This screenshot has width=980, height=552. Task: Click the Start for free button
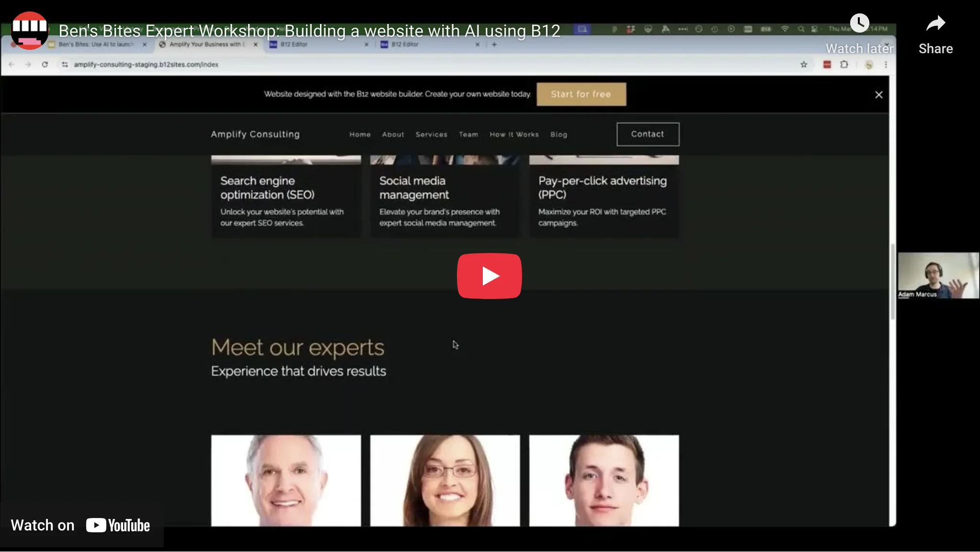click(x=581, y=94)
